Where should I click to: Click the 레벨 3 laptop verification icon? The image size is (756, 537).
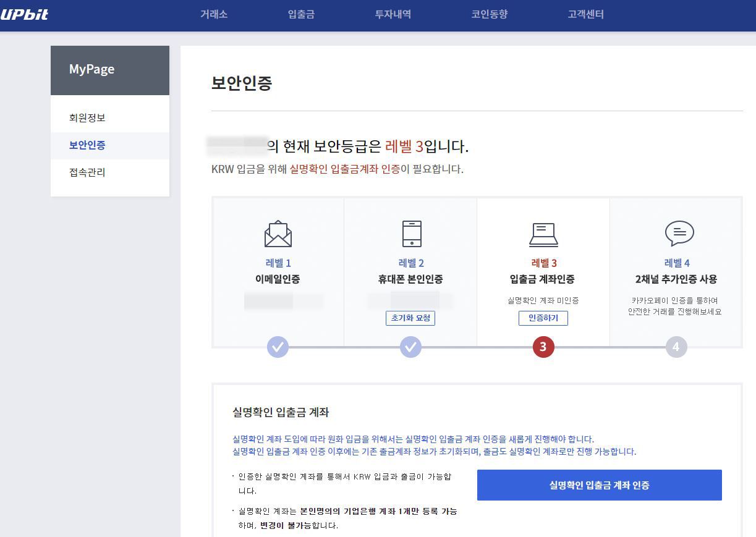pyautogui.click(x=543, y=234)
